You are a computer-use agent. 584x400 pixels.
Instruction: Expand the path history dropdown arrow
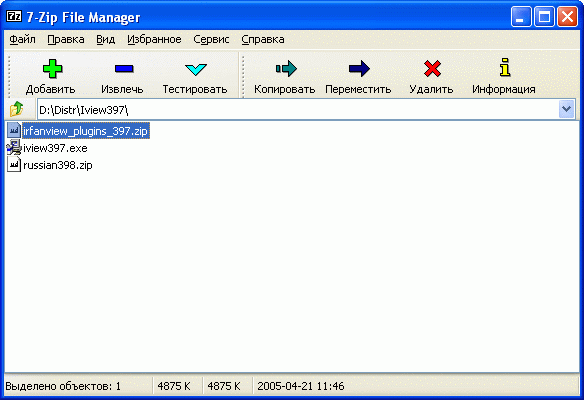click(x=566, y=109)
